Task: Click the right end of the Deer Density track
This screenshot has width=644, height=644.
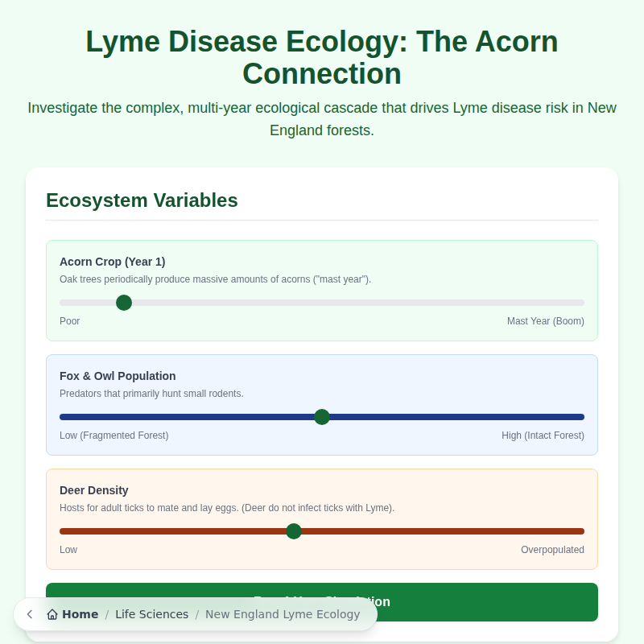Action: [580, 531]
